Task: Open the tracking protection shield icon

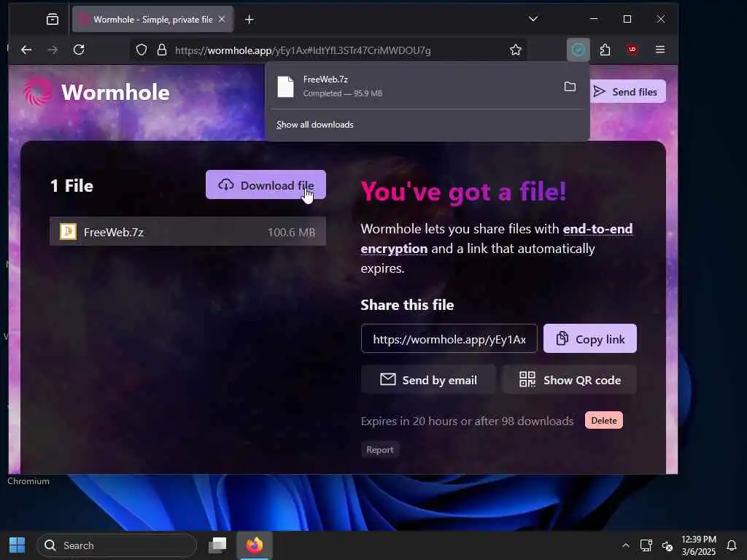Action: click(x=142, y=50)
